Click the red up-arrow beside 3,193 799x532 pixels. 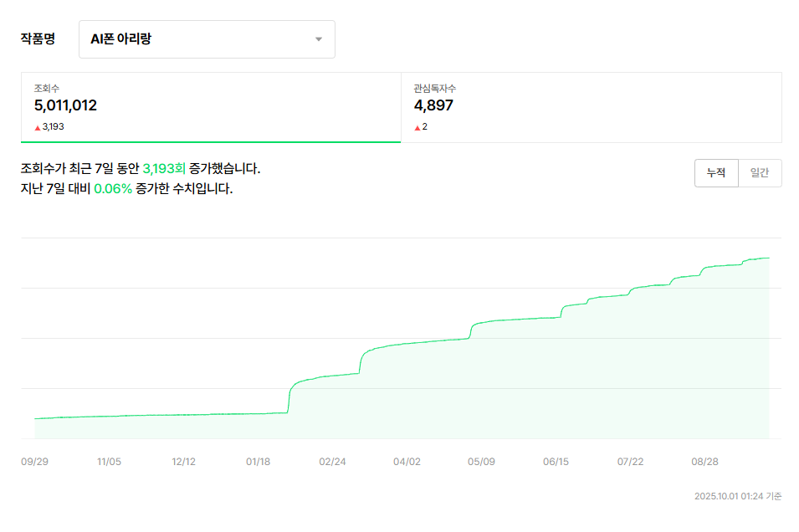click(x=37, y=127)
